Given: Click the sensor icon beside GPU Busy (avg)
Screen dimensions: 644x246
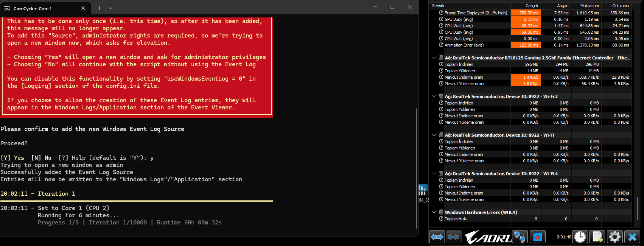Looking at the screenshot, I should tap(441, 19).
